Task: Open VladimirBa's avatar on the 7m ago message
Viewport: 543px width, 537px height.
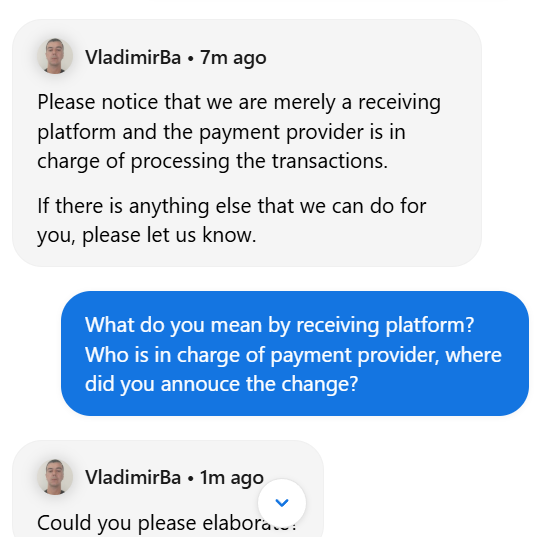Action: [x=55, y=56]
